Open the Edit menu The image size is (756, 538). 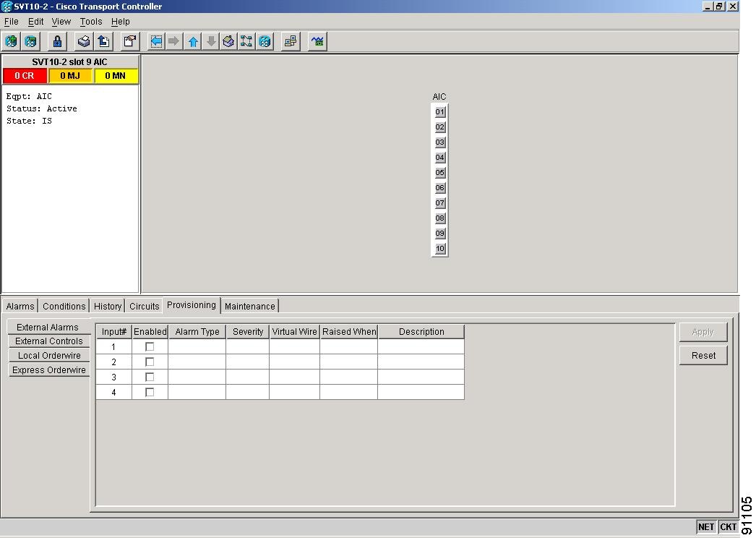coord(35,22)
